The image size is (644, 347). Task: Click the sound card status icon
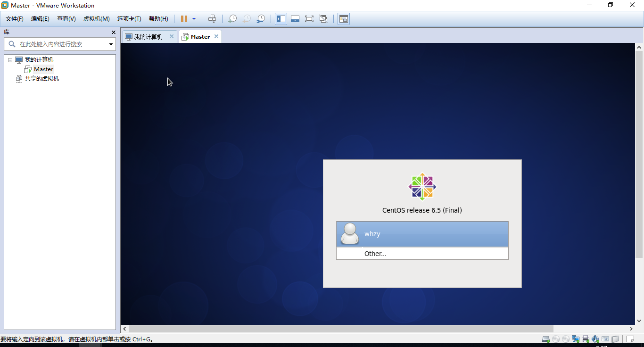[595, 339]
